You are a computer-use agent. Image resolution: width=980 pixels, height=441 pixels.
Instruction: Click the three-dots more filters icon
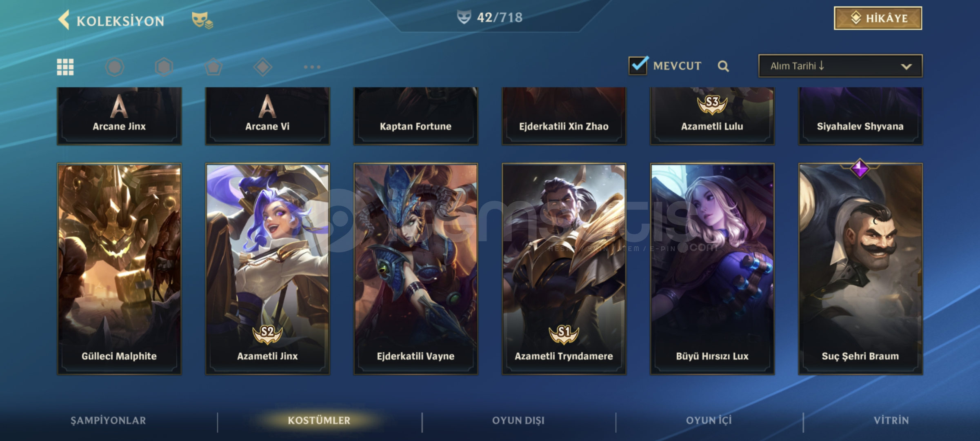312,67
